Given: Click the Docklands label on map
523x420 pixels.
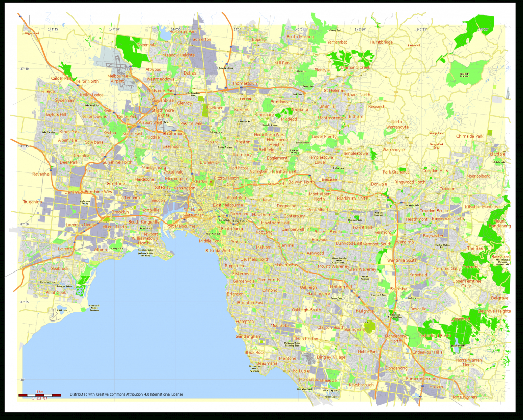Looking at the screenshot, I should [194, 210].
